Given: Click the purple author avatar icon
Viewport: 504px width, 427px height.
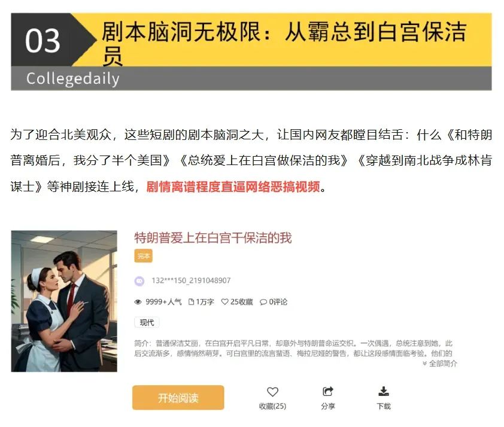Looking at the screenshot, I should point(139,281).
